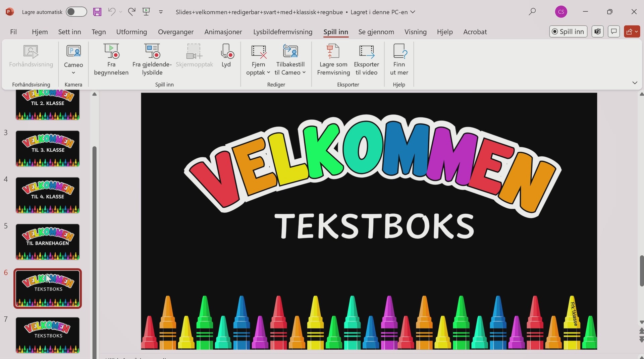Record from beginning with Fra begynnelsen
This screenshot has height=359, width=644.
[111, 60]
